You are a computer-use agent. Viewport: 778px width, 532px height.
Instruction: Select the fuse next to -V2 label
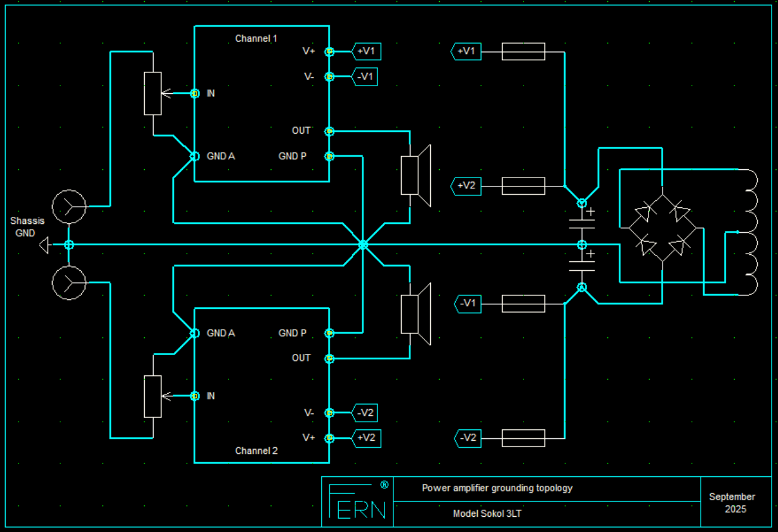click(524, 438)
